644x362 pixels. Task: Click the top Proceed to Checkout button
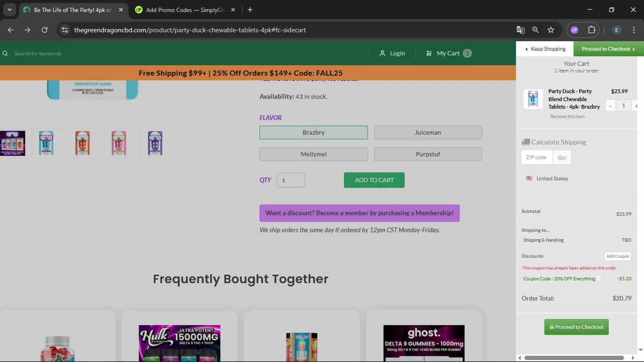click(x=608, y=49)
